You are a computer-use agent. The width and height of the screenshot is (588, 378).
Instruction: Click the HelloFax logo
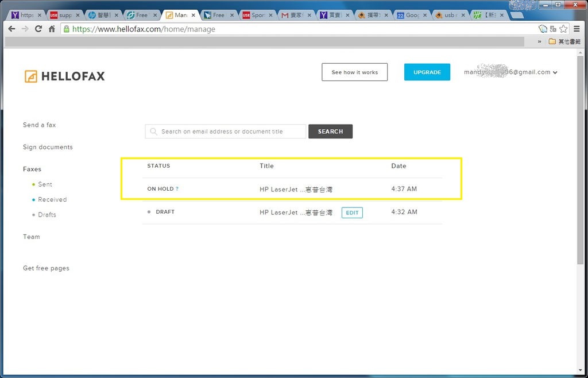tap(64, 76)
